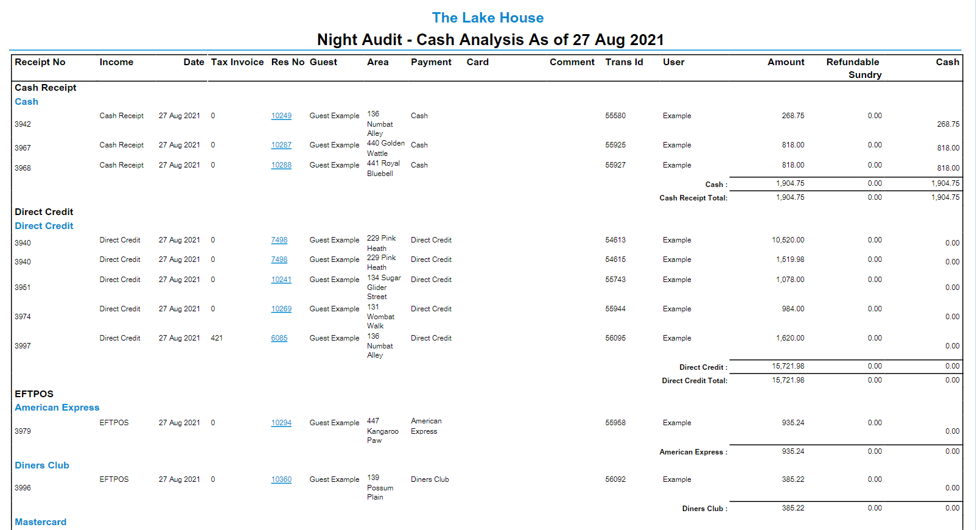Click the area '139 Possum Plain'
The image size is (980, 530).
(380, 487)
